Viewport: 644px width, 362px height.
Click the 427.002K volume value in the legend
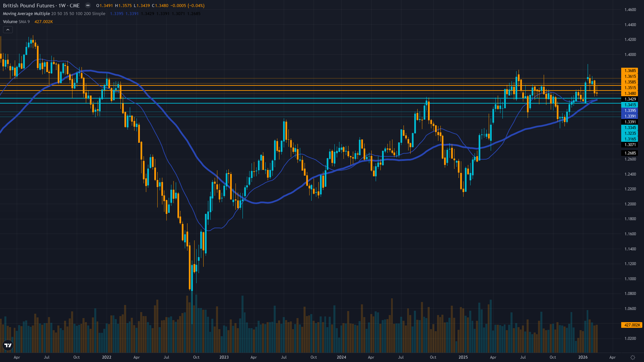tap(44, 21)
